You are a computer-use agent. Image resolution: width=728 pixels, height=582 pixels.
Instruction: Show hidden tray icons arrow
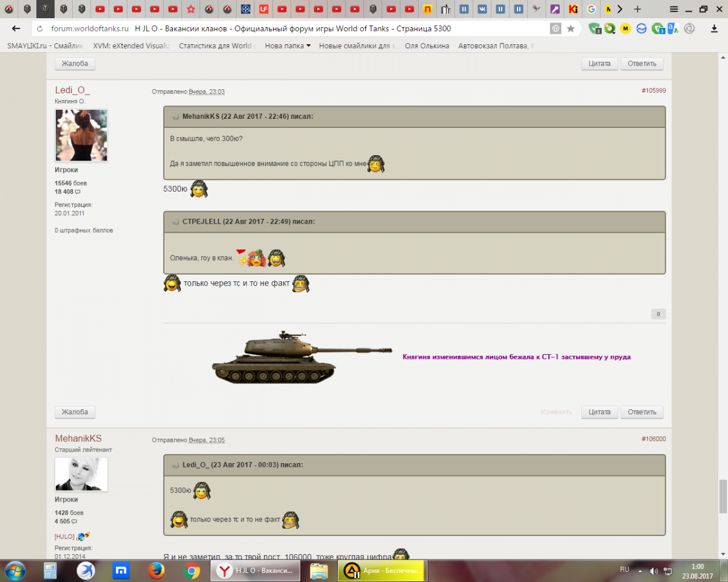point(639,570)
